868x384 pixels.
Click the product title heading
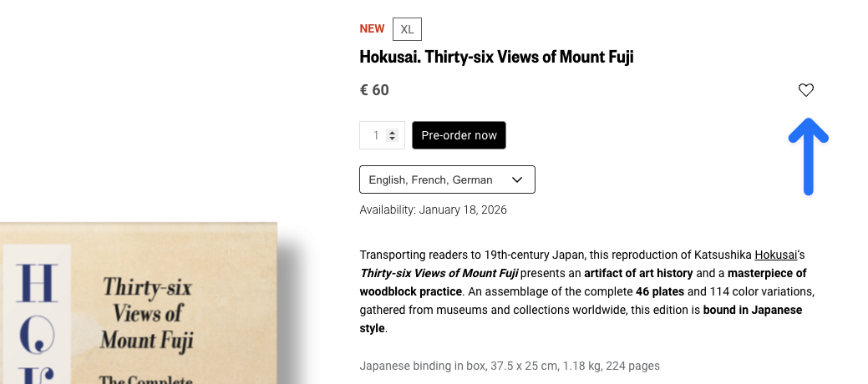pyautogui.click(x=496, y=58)
